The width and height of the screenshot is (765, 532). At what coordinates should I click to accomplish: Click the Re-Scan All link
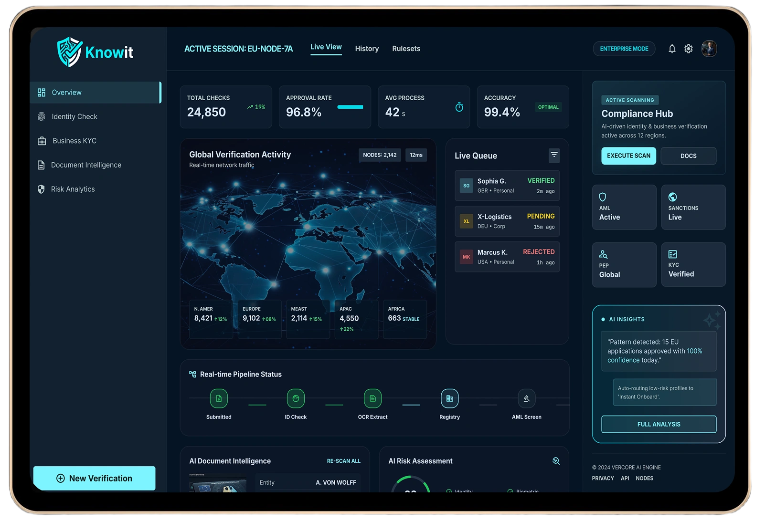pyautogui.click(x=344, y=461)
